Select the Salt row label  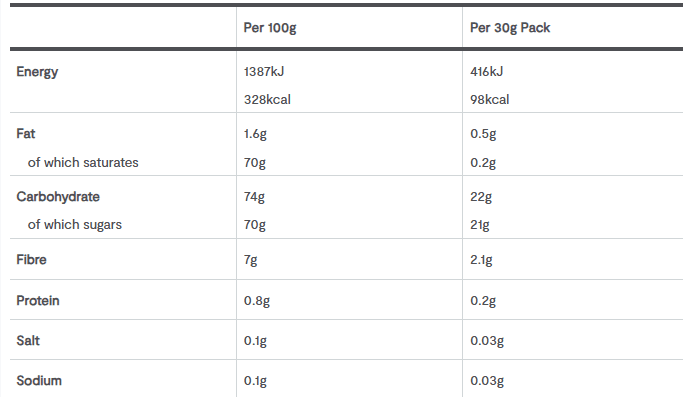(x=28, y=341)
